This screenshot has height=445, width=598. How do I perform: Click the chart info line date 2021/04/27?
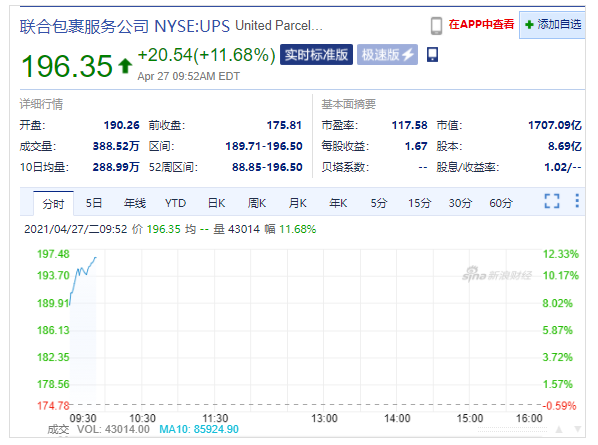pos(55,229)
